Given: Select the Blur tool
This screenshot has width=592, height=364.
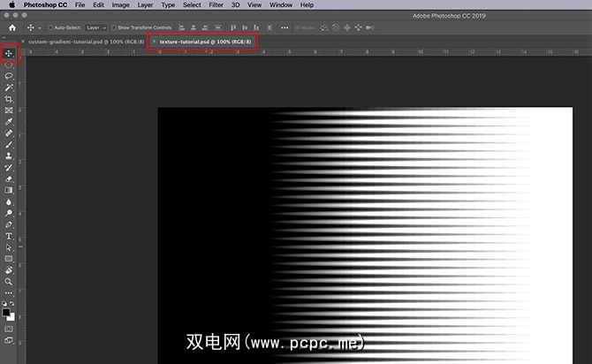Looking at the screenshot, I should (9, 201).
